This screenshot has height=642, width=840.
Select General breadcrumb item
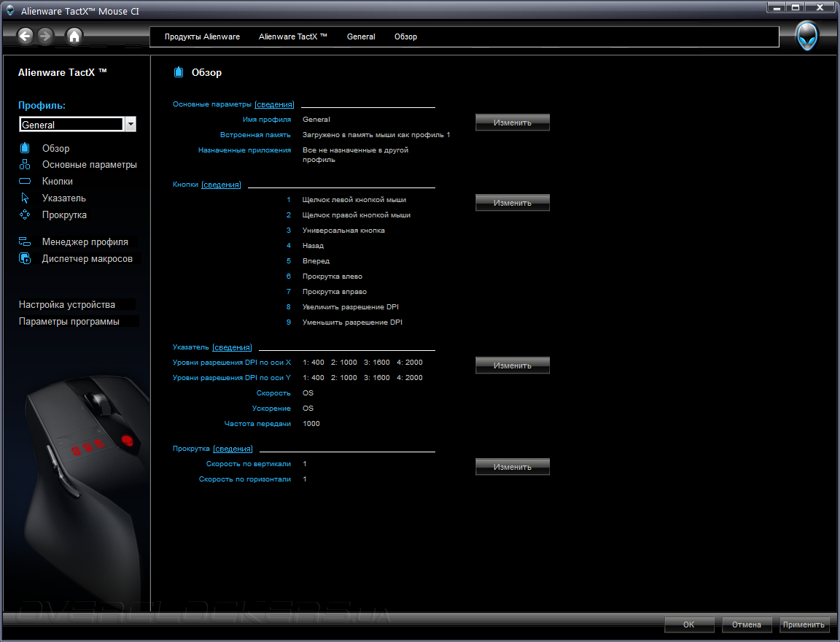[361, 36]
